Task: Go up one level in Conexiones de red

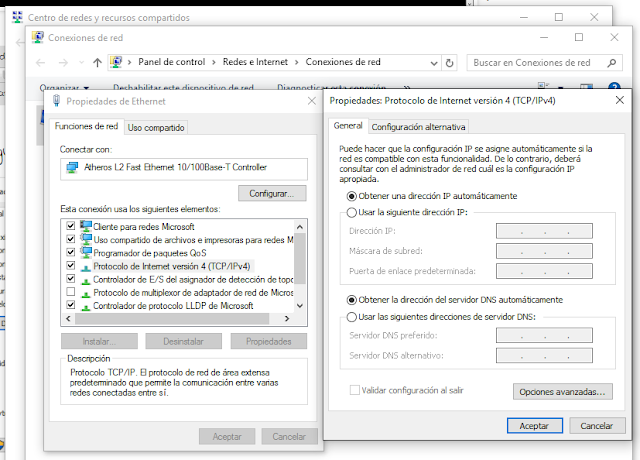Action: pos(97,62)
